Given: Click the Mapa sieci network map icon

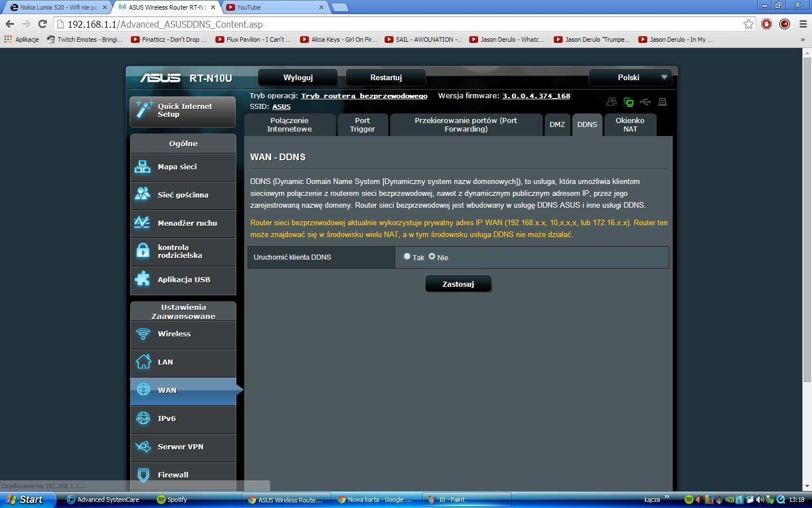Looking at the screenshot, I should click(x=143, y=167).
